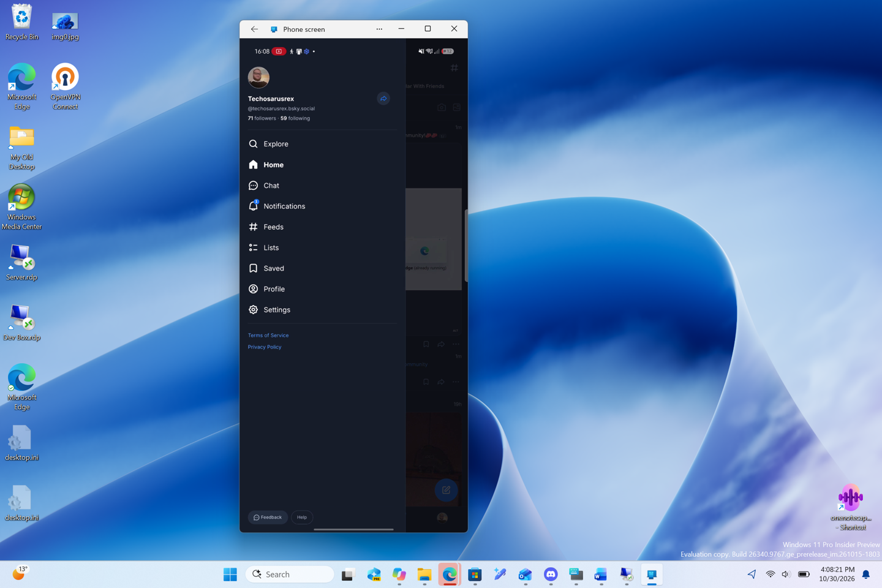This screenshot has height=588, width=882.
Task: Open the Privacy Policy link
Action: click(265, 347)
